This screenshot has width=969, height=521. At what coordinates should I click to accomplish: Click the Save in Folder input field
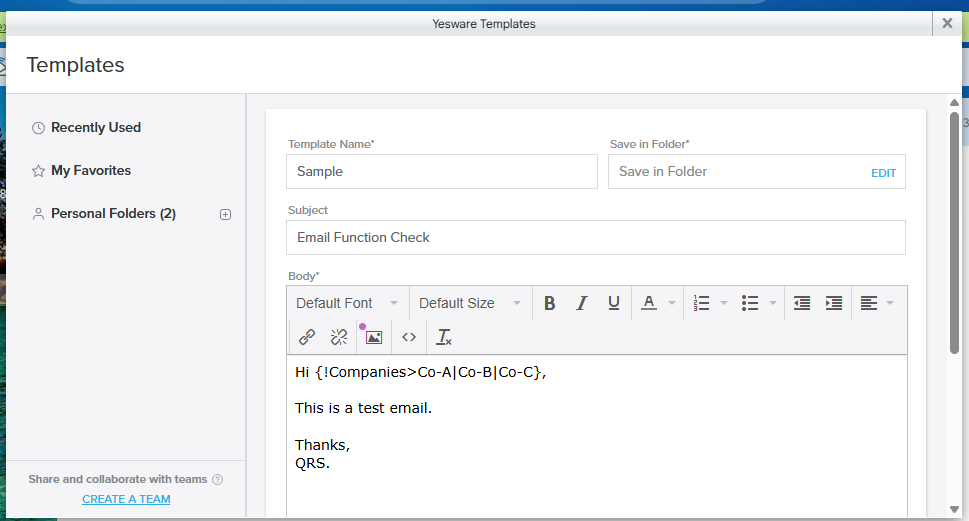pos(756,171)
